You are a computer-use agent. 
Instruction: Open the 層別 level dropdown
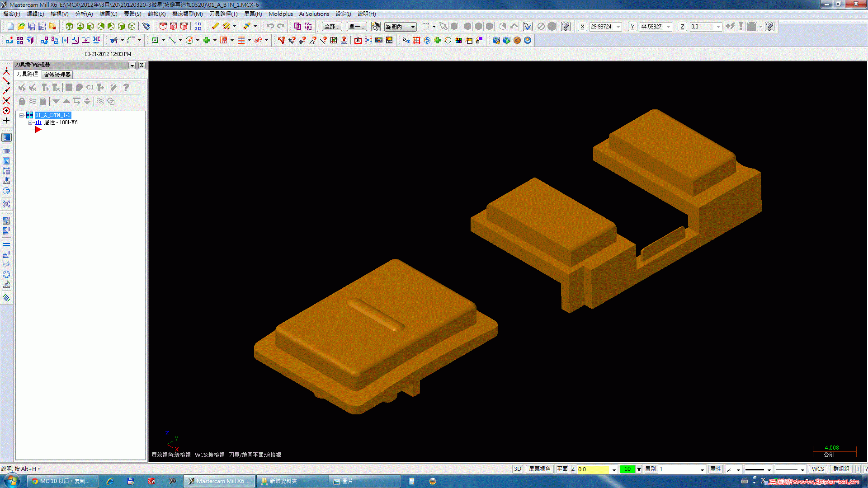pyautogui.click(x=702, y=469)
